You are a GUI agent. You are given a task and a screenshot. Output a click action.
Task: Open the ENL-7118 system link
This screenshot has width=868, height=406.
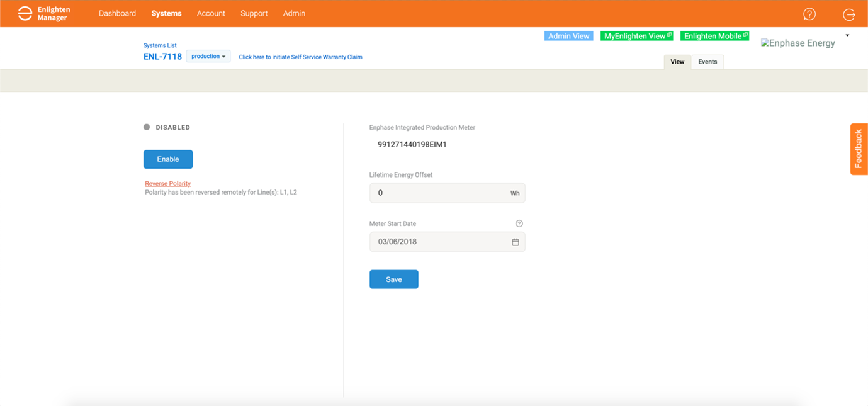click(162, 57)
